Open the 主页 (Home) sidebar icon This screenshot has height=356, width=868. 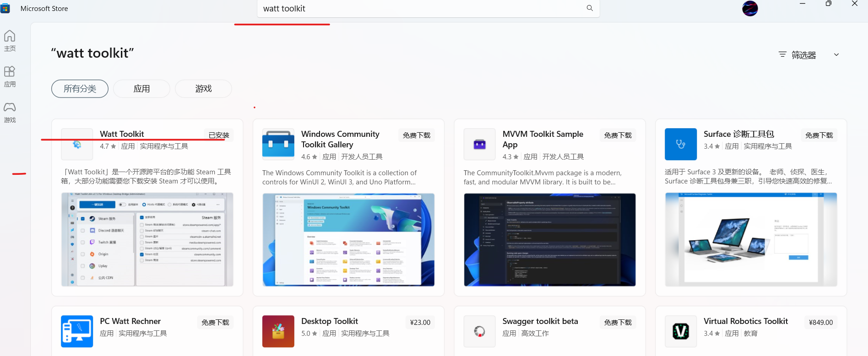pyautogui.click(x=10, y=40)
